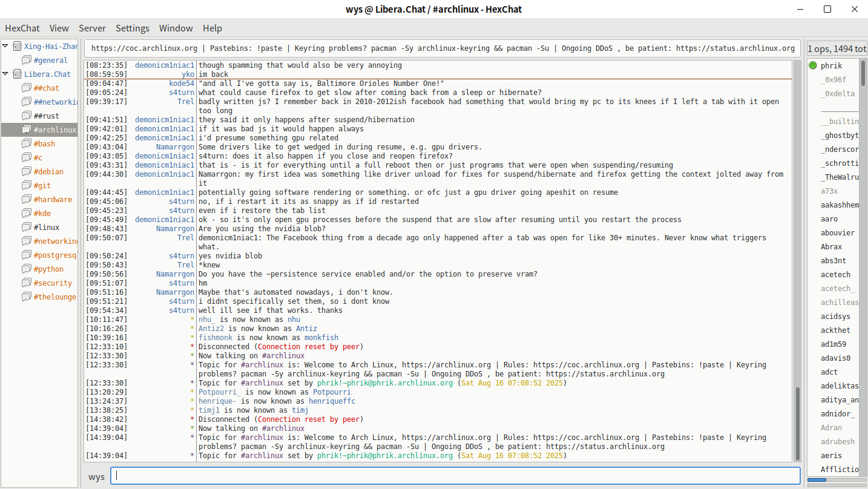Click the server icon for Libera.Chat

(x=17, y=74)
